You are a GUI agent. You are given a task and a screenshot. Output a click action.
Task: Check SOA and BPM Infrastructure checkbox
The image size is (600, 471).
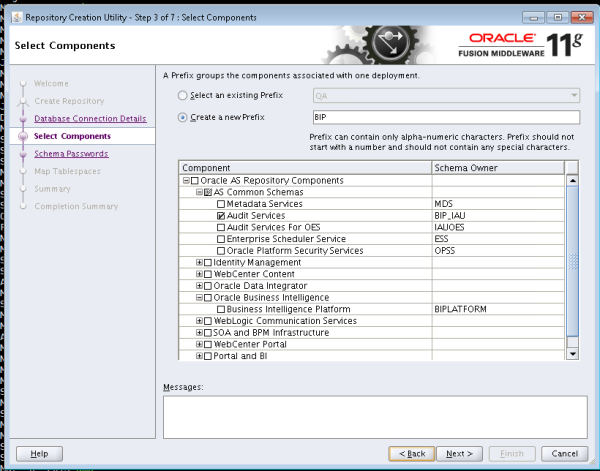tap(208, 333)
